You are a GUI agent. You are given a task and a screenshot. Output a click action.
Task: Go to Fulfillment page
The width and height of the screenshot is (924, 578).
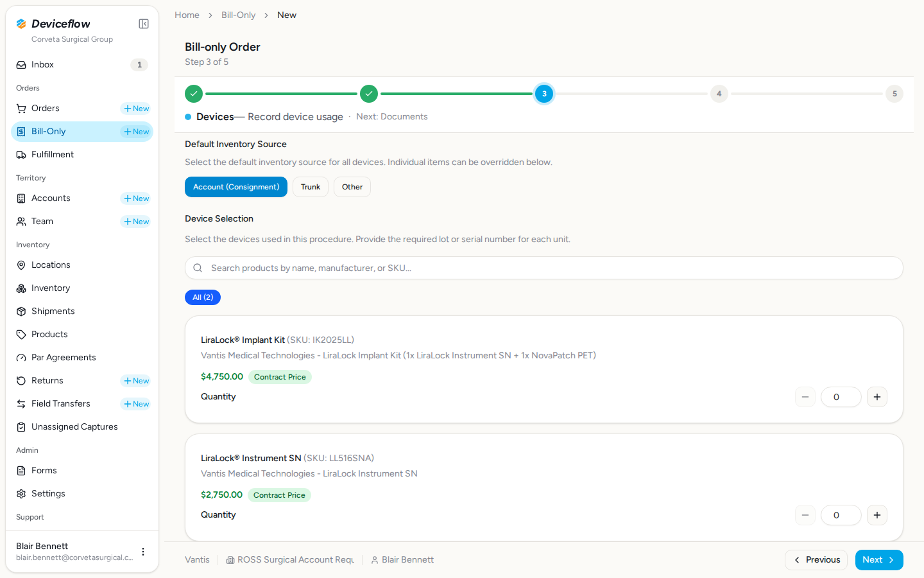point(82,155)
